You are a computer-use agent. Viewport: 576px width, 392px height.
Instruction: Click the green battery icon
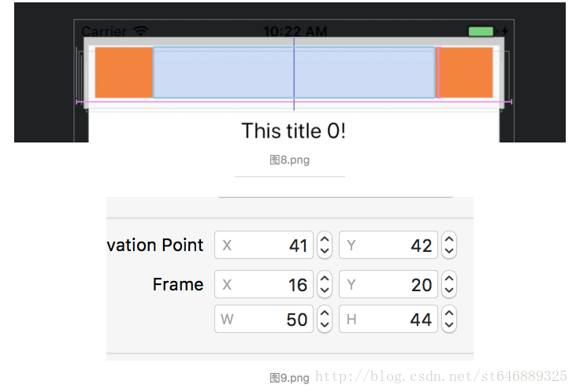click(481, 31)
